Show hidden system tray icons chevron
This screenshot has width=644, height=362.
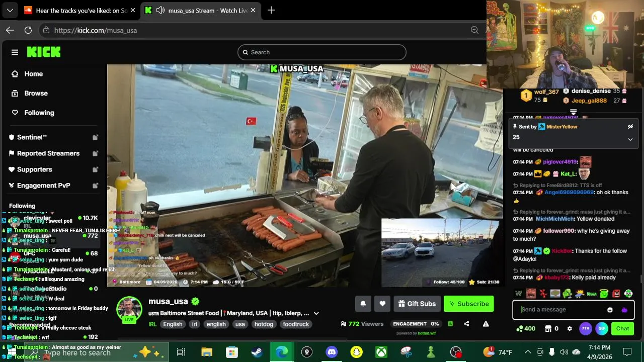click(x=528, y=352)
